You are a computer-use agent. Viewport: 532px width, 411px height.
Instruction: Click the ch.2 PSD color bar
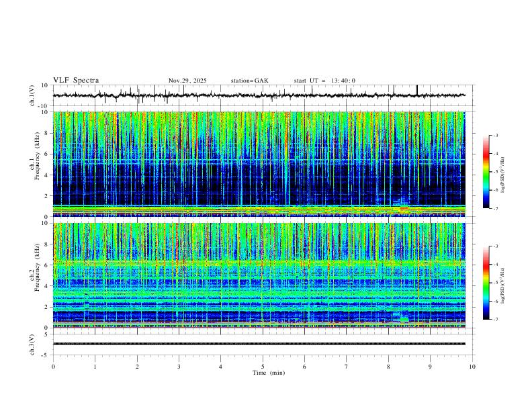click(486, 283)
